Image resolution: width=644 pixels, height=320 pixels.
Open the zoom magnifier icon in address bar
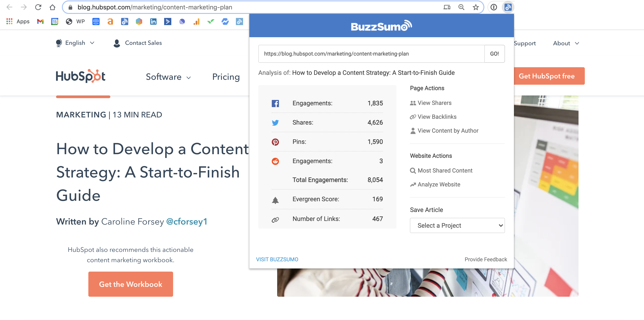(461, 7)
